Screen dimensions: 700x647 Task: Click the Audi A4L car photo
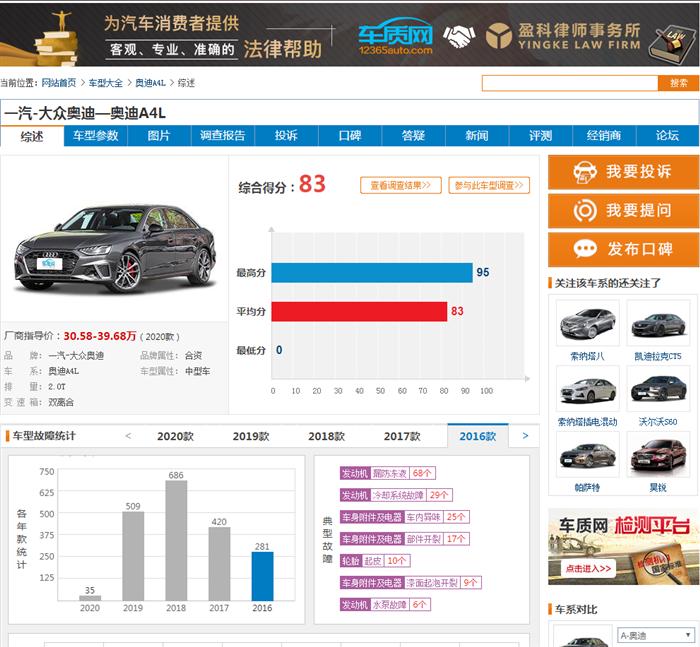point(115,248)
